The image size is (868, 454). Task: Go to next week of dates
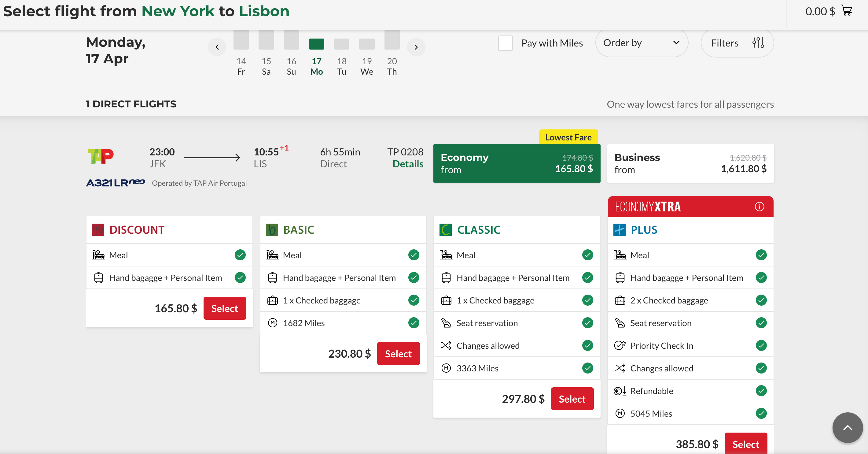pos(416,47)
